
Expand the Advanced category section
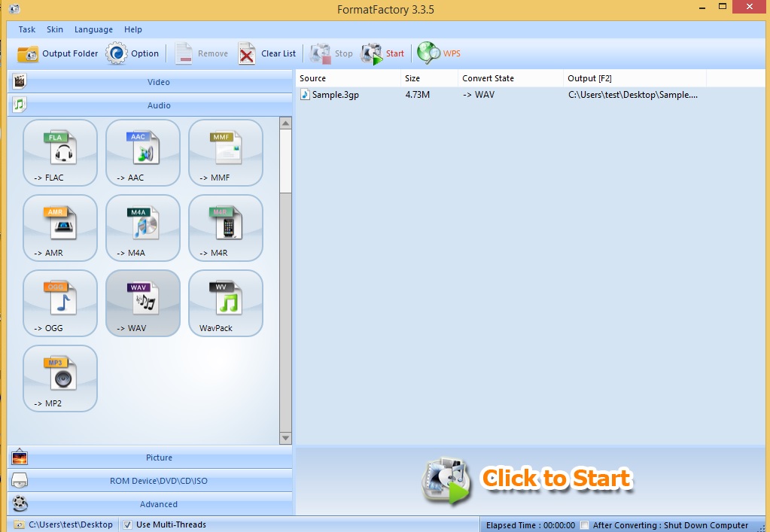[151, 504]
